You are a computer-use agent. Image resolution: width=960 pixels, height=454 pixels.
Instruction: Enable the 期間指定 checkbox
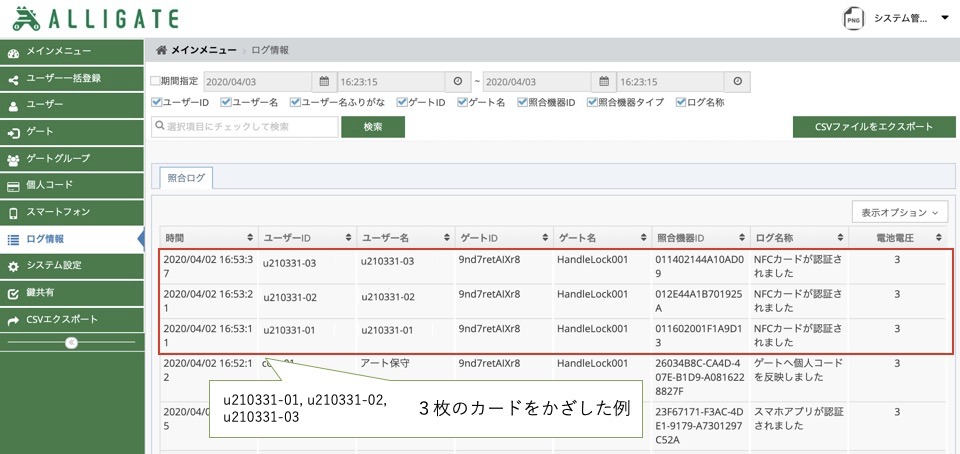point(155,81)
